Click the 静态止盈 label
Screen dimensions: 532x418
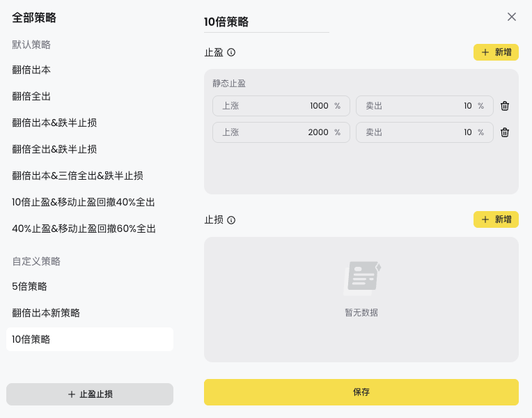(229, 84)
